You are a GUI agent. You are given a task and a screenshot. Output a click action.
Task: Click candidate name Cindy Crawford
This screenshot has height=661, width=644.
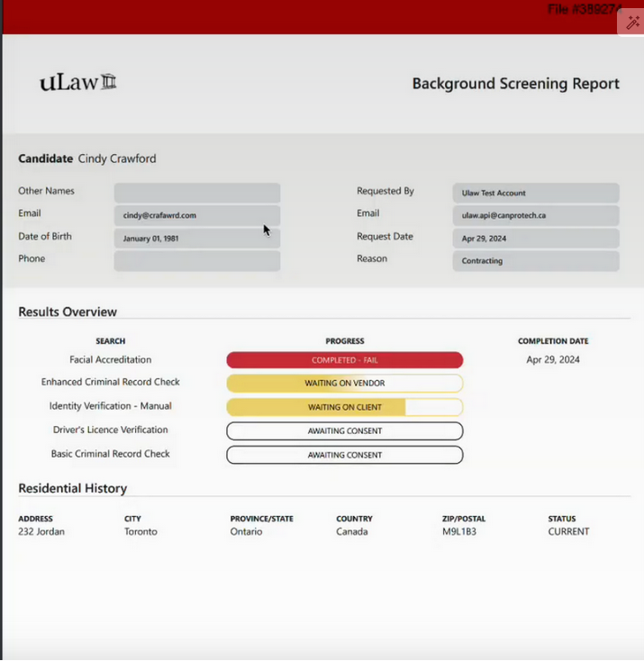click(117, 158)
